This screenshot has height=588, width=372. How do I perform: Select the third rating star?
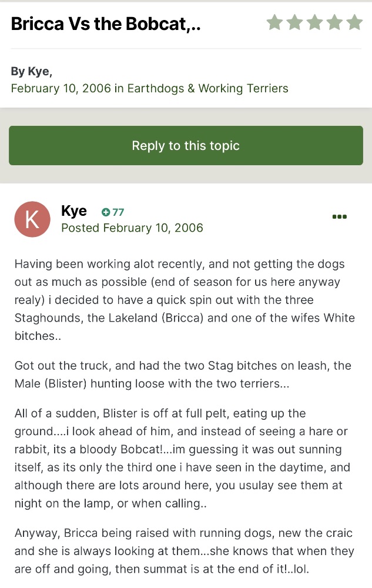point(314,23)
